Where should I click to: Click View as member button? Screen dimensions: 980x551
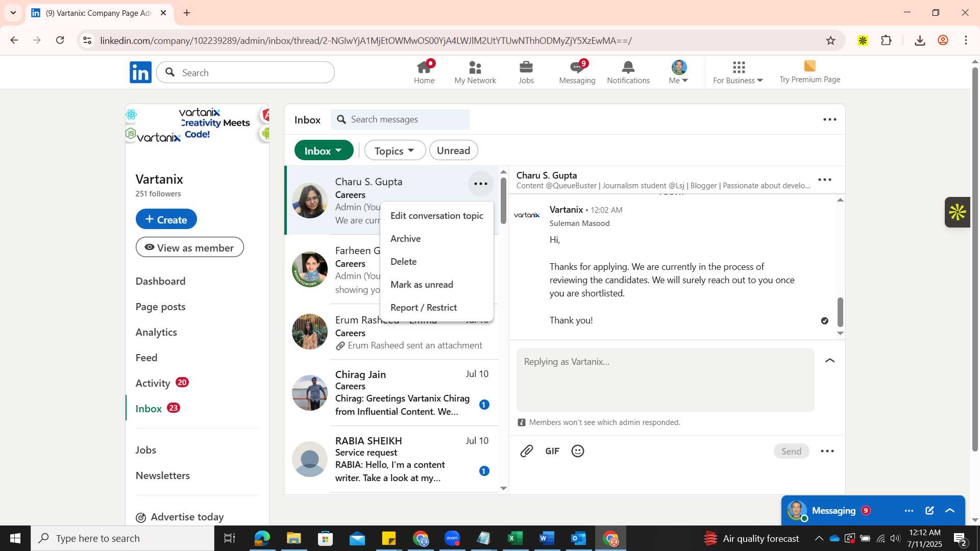click(x=190, y=247)
